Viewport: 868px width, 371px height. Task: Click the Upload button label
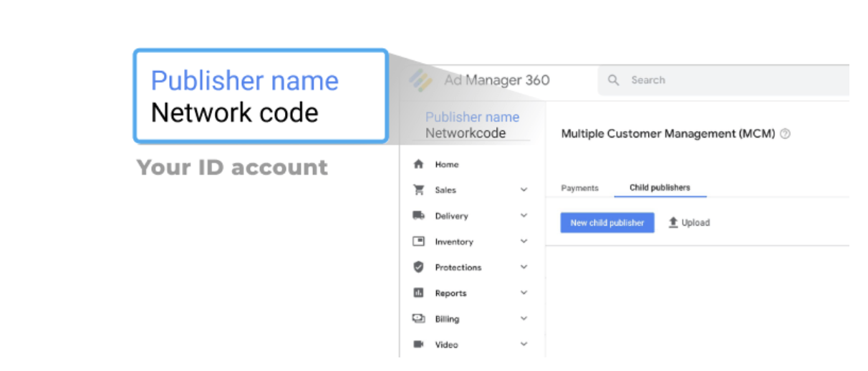tap(695, 223)
